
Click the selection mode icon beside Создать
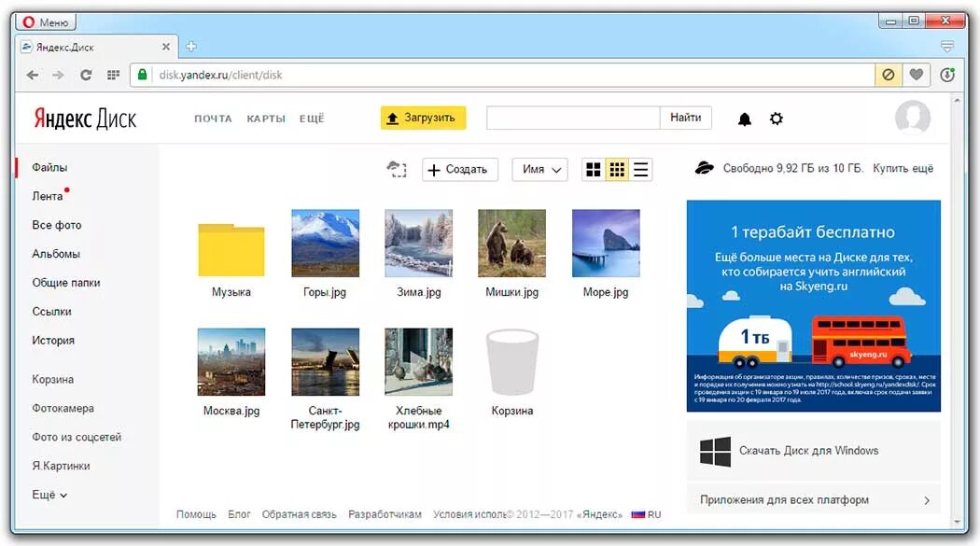tap(398, 169)
